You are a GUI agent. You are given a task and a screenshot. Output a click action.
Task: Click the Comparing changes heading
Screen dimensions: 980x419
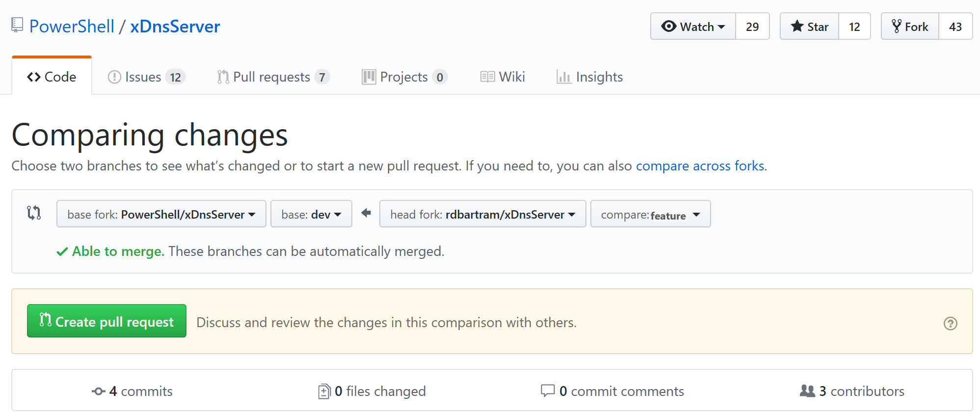pyautogui.click(x=150, y=135)
